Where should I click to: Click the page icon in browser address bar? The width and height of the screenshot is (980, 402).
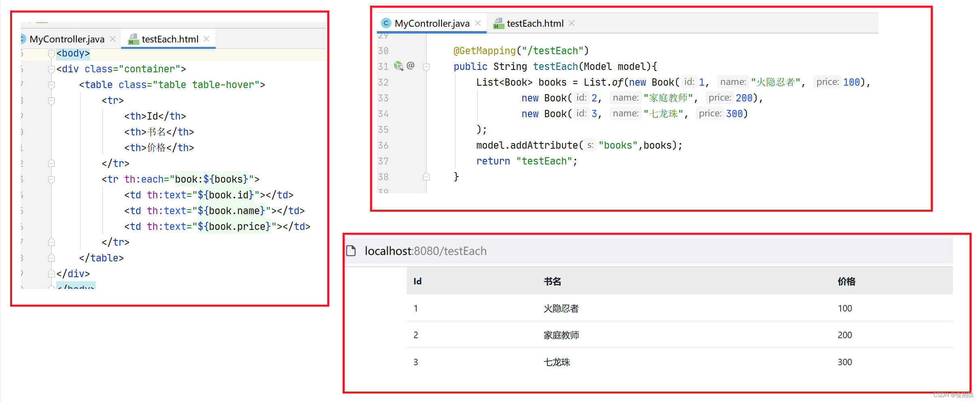[351, 251]
